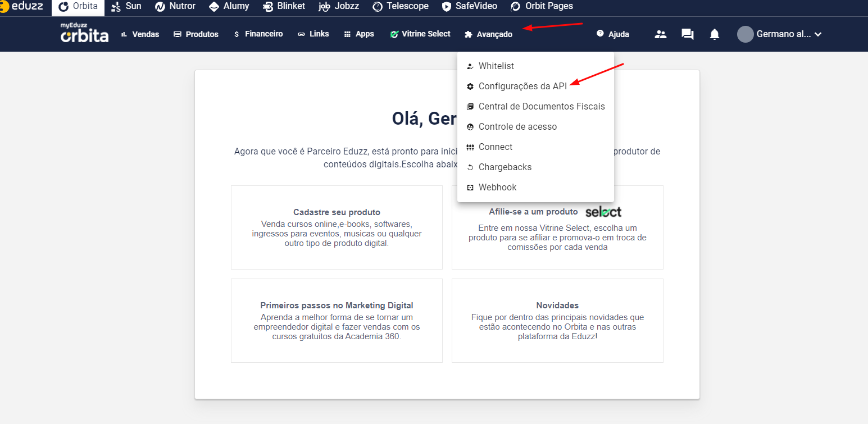868x424 pixels.
Task: Click the Afilie-se a um produto heading
Action: [533, 212]
